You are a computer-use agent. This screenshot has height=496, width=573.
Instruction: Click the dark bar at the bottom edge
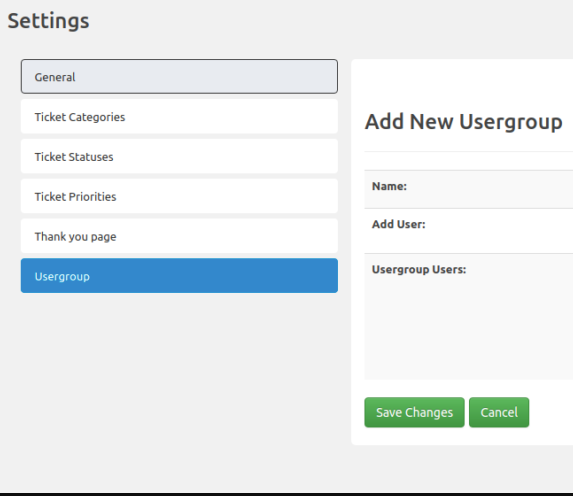tap(286, 494)
